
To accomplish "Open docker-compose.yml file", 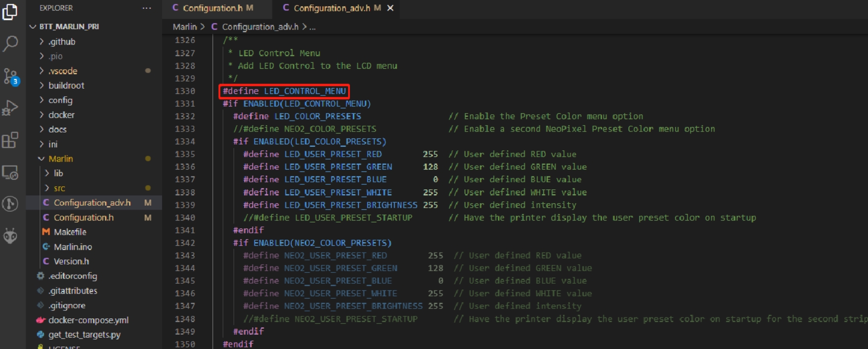I will click(x=88, y=320).
